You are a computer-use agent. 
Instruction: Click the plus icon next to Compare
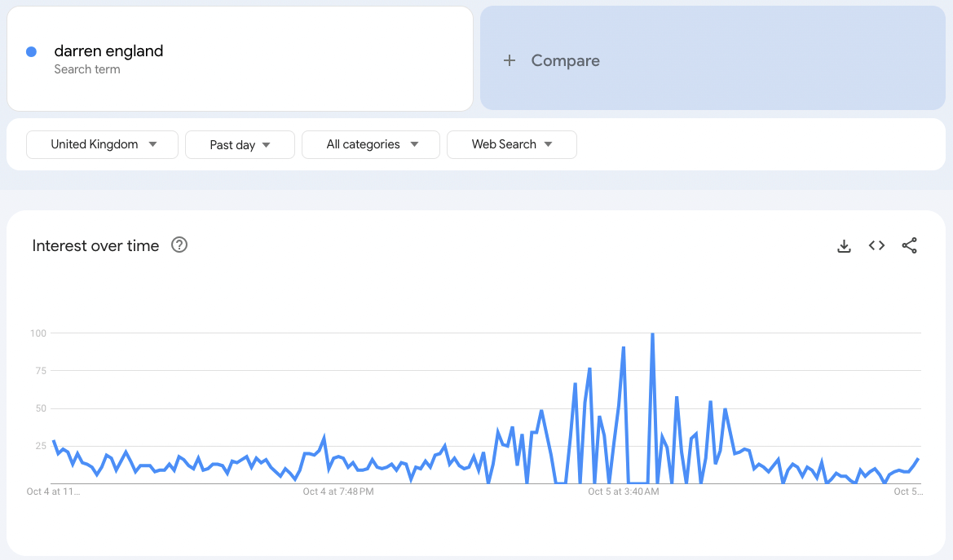510,60
